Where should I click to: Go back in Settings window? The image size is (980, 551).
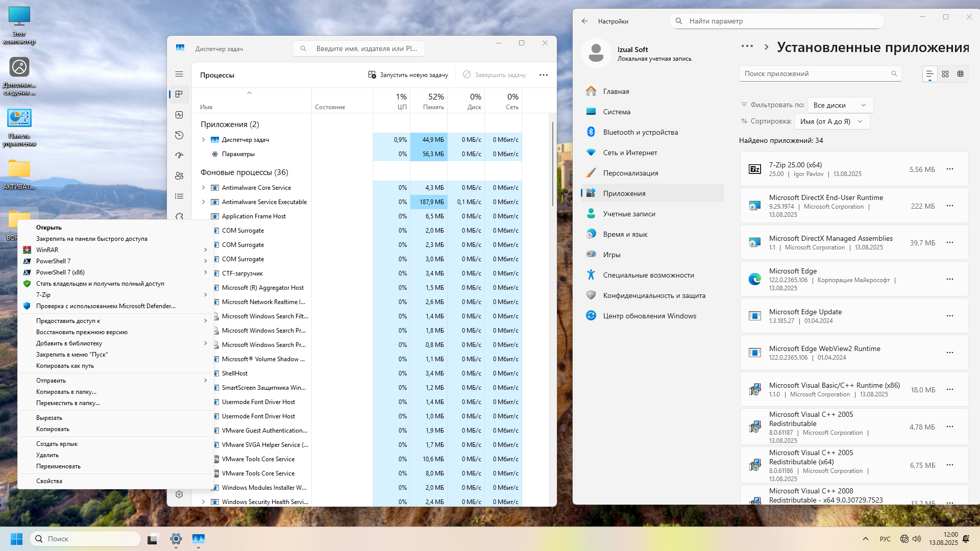[585, 21]
